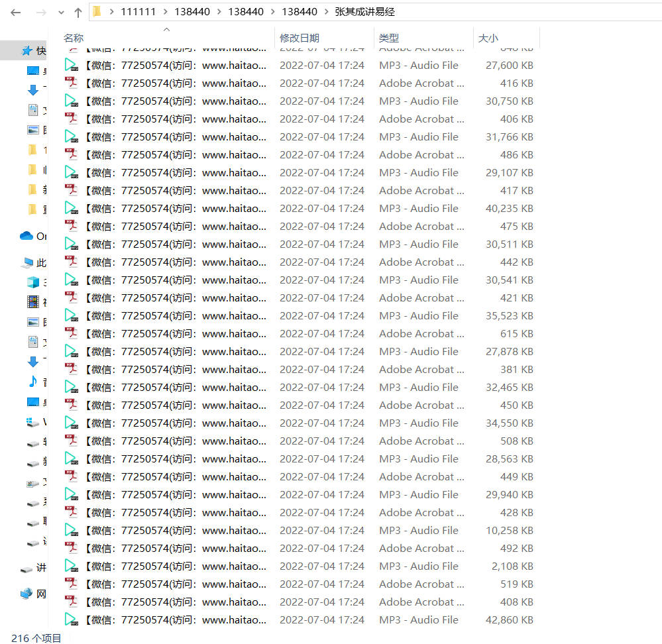
Task: Open the Network icon in sidebar
Action: point(27,594)
